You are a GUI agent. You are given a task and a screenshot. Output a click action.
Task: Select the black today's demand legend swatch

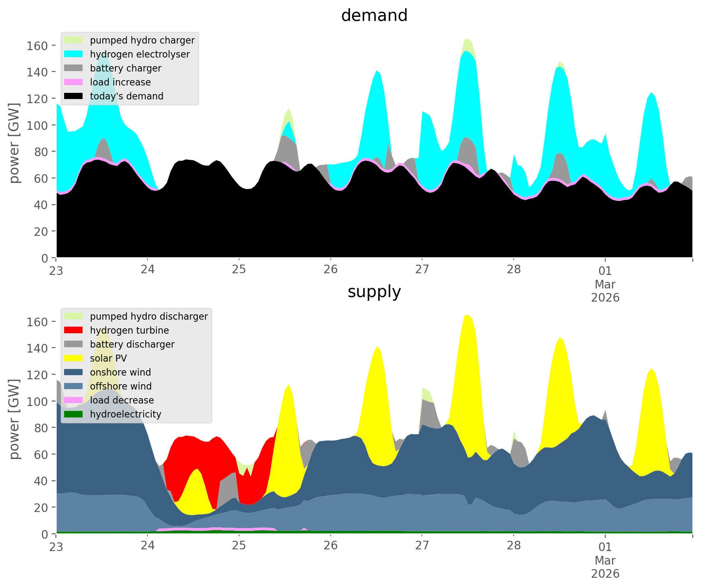pos(74,96)
